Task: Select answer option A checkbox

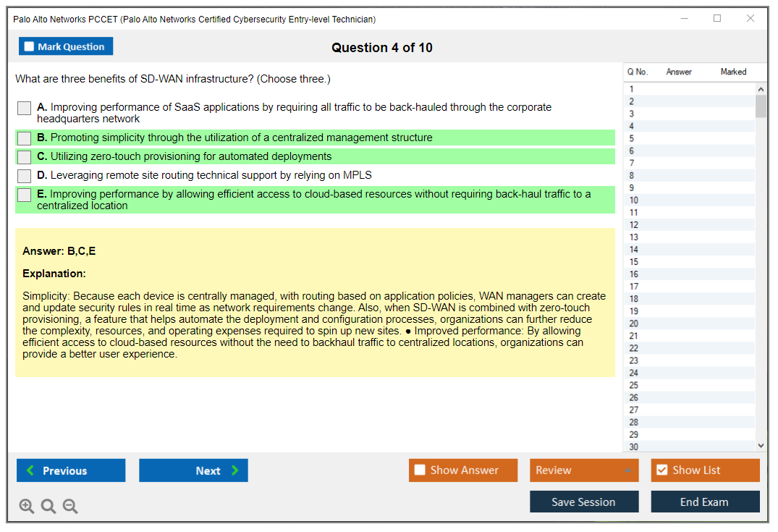Action: (25, 108)
